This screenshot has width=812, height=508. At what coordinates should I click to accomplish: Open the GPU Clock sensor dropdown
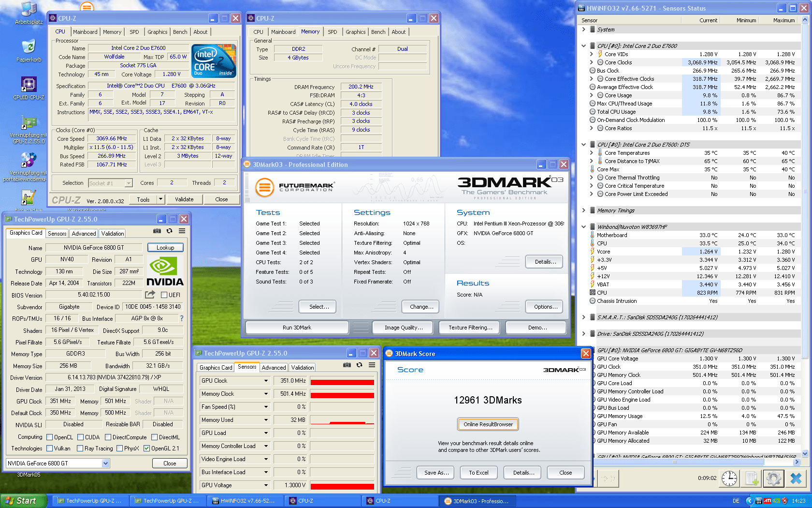click(x=266, y=381)
